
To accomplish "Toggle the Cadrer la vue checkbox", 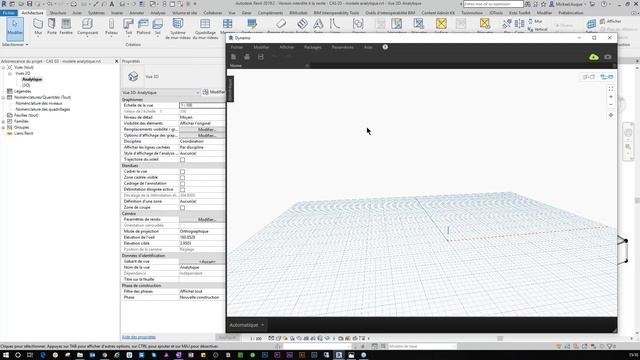I will click(182, 171).
